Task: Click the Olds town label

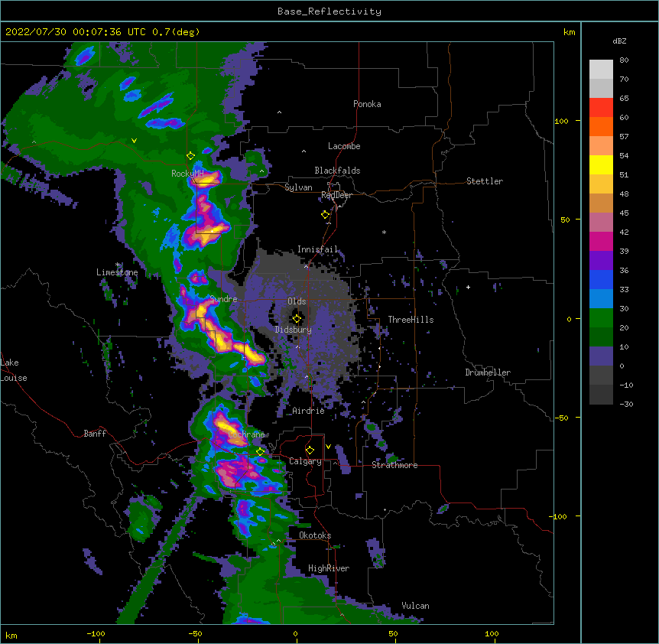Action: point(297,301)
